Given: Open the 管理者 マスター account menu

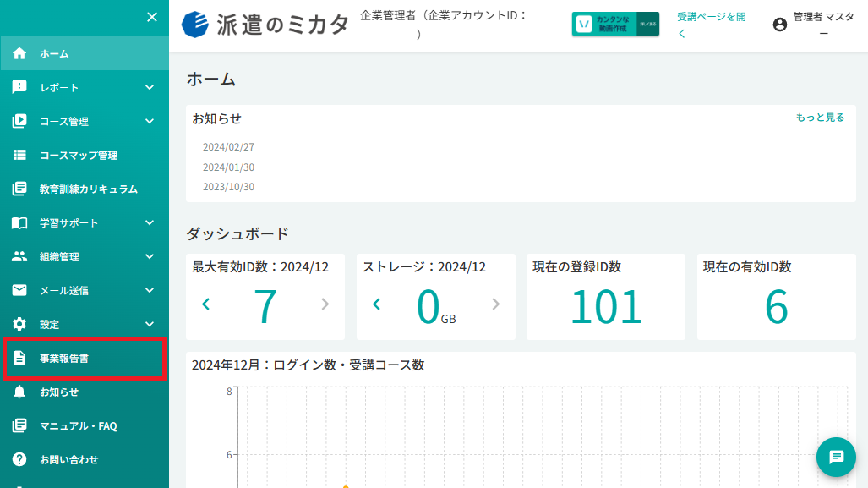Looking at the screenshot, I should point(814,25).
